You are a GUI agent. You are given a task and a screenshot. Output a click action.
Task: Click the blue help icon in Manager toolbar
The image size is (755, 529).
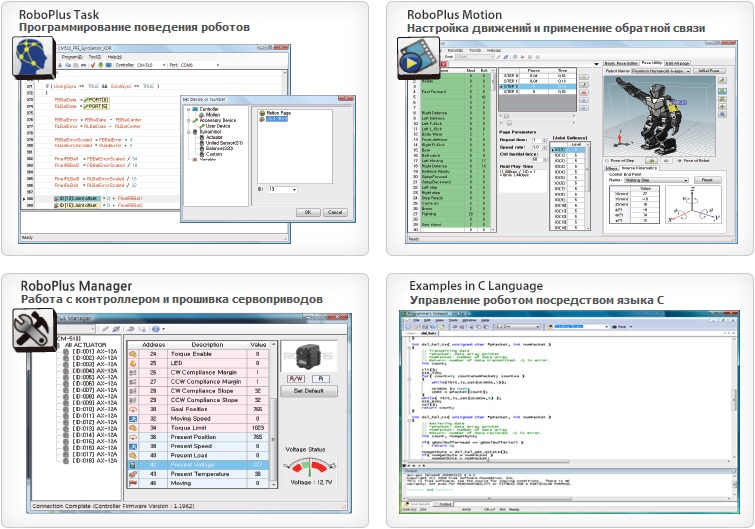(x=156, y=329)
